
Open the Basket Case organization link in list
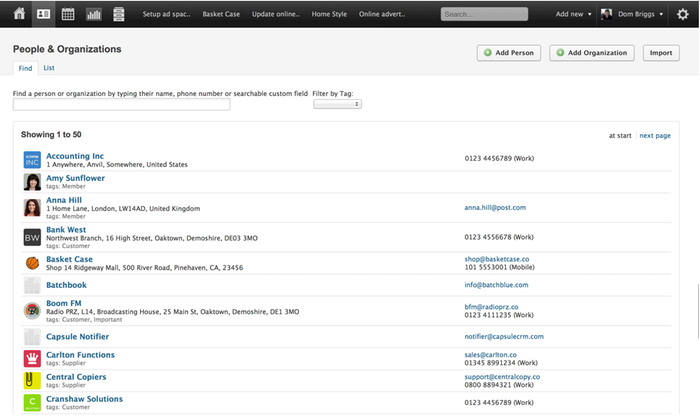coord(69,259)
